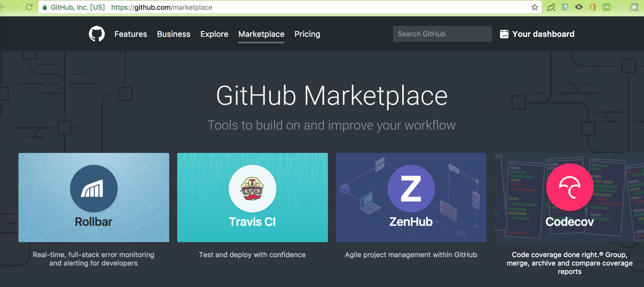Image resolution: width=644 pixels, height=287 pixels.
Task: Open the Business page
Action: point(174,34)
